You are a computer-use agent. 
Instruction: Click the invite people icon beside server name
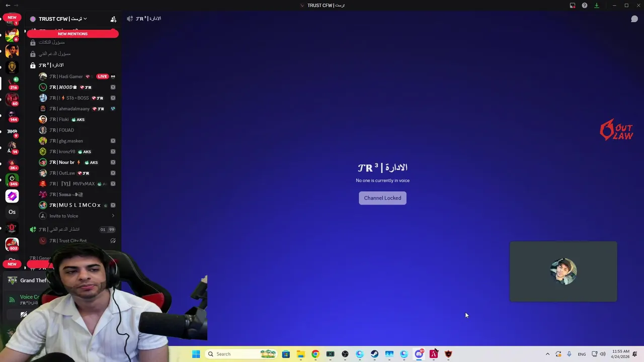tap(113, 19)
